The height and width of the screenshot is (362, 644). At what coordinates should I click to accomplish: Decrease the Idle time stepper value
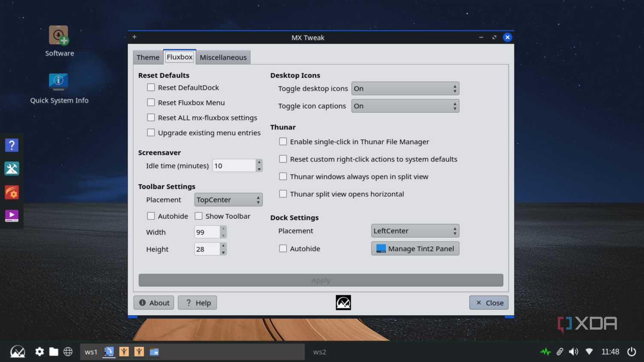coord(259,169)
